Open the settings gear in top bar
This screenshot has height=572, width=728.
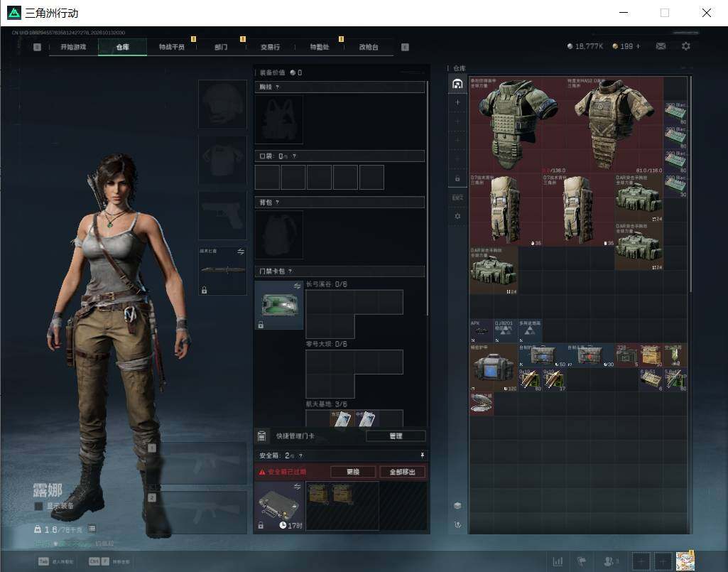pos(686,46)
